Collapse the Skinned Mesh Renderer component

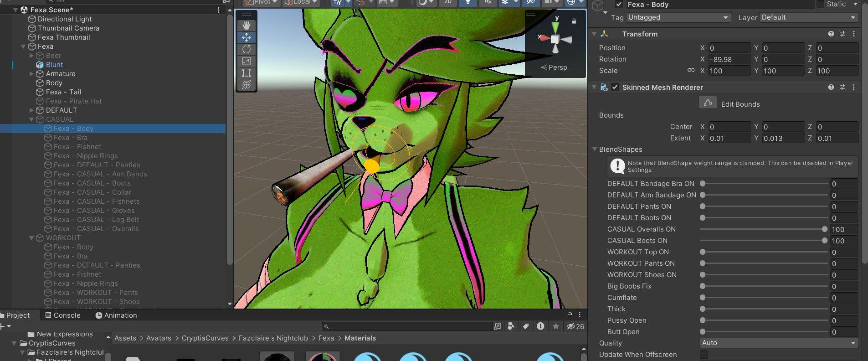[594, 88]
